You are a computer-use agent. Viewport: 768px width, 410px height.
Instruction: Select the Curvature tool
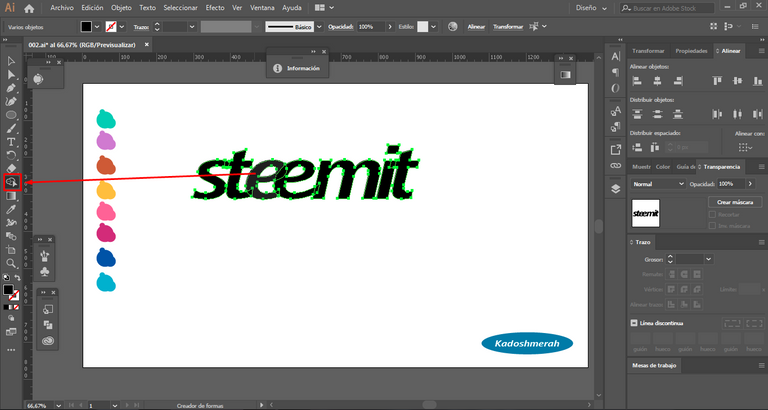(11, 101)
